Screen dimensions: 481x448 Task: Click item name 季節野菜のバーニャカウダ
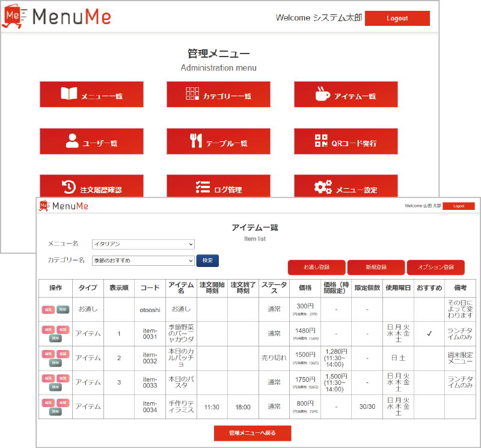click(x=181, y=333)
